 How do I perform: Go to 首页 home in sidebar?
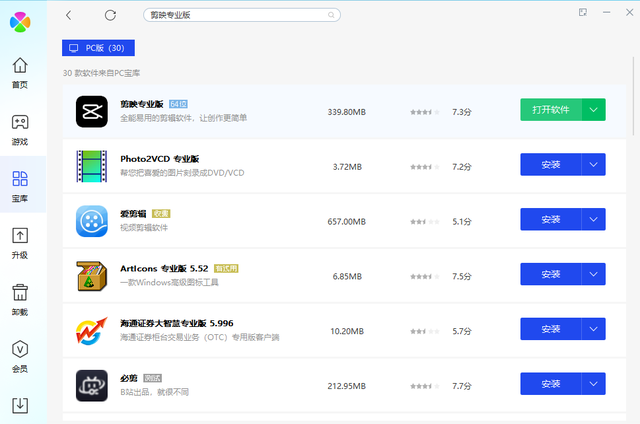(x=20, y=73)
